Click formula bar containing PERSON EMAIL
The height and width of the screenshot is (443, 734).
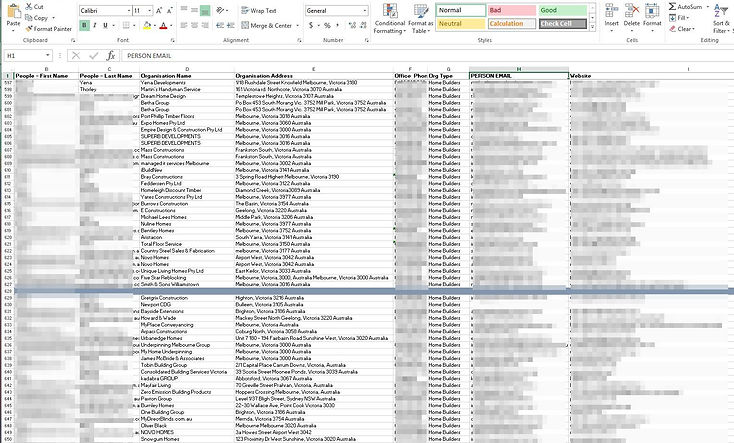426,56
